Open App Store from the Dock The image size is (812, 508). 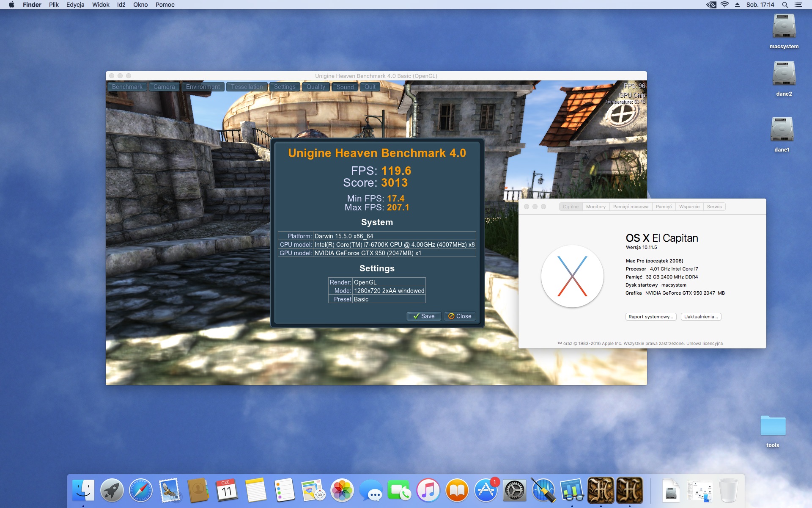pyautogui.click(x=486, y=490)
